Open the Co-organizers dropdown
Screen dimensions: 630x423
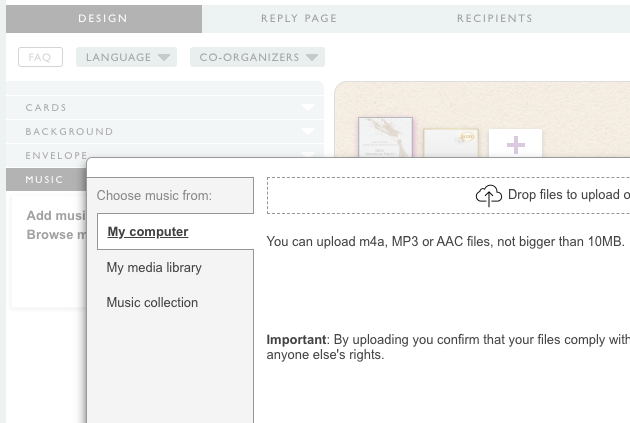(x=257, y=58)
